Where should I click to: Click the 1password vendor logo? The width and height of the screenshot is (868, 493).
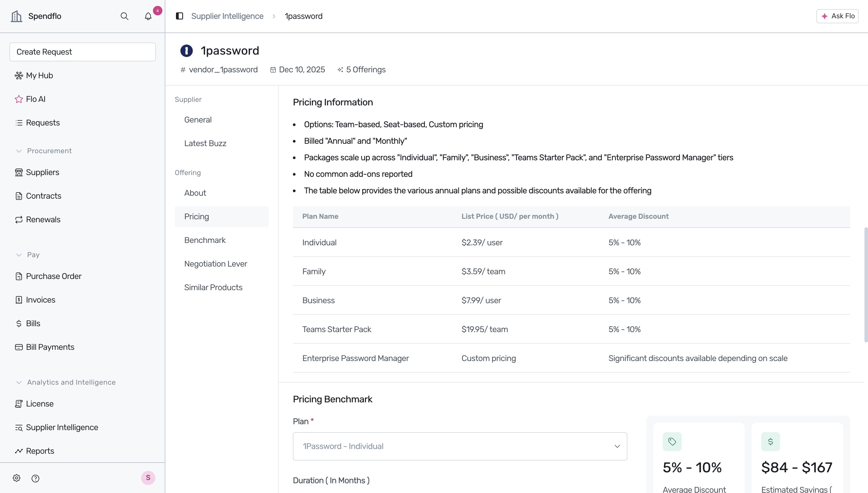tap(186, 51)
